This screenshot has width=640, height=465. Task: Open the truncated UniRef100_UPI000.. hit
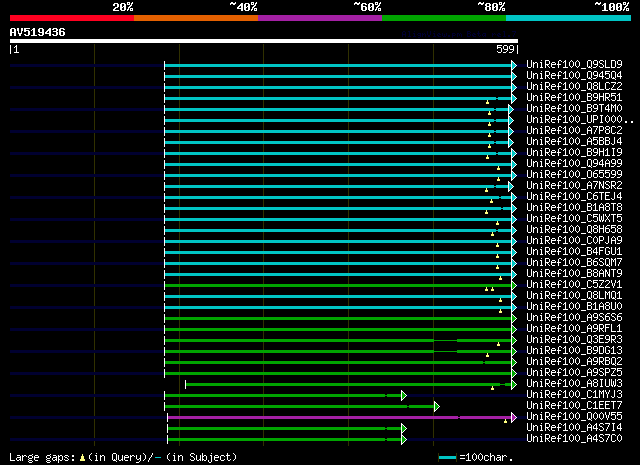pyautogui.click(x=580, y=120)
